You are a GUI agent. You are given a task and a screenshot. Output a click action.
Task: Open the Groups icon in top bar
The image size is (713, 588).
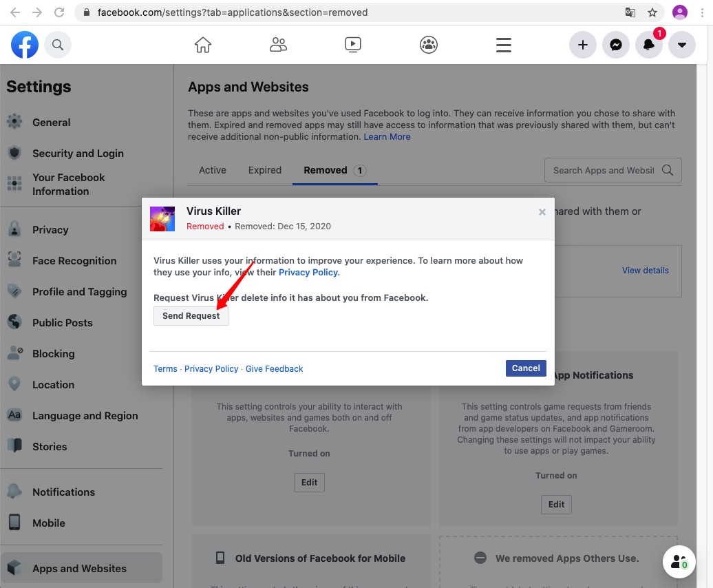click(x=428, y=45)
